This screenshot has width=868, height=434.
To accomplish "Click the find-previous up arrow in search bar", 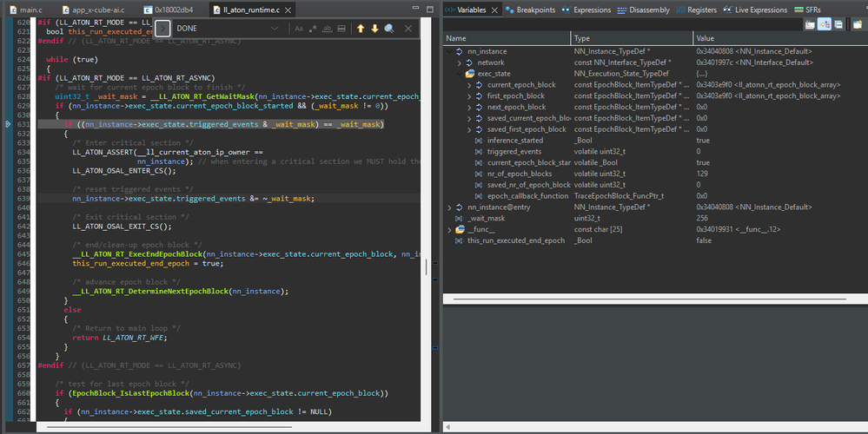I will point(361,29).
